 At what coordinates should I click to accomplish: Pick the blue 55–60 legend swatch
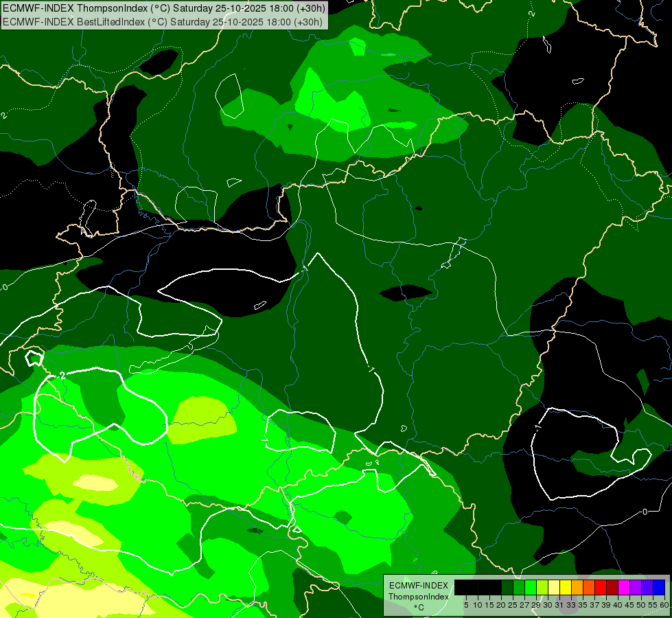(x=659, y=588)
